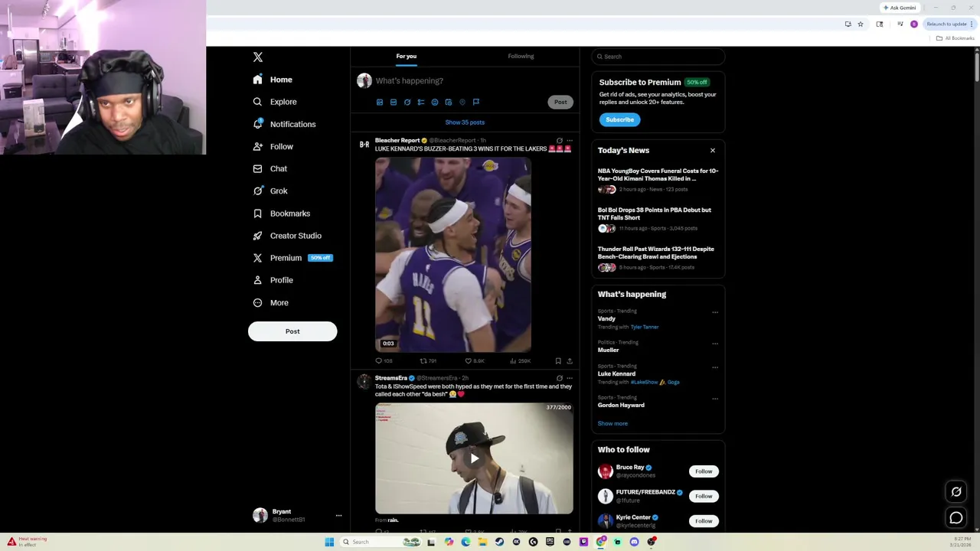Open the Home page from sidebar
Viewport: 980px width, 551px height.
click(x=273, y=80)
